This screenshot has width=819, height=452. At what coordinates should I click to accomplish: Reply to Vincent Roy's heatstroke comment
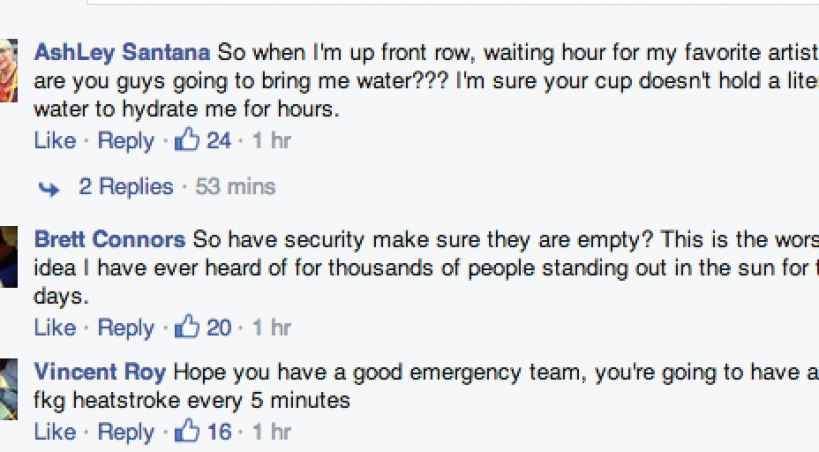click(126, 432)
